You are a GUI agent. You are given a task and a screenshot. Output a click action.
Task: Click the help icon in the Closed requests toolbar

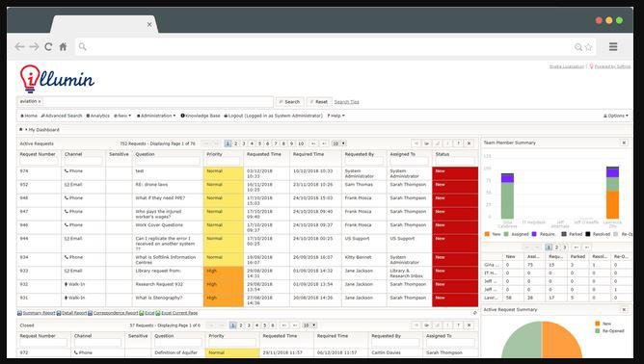[x=458, y=325]
